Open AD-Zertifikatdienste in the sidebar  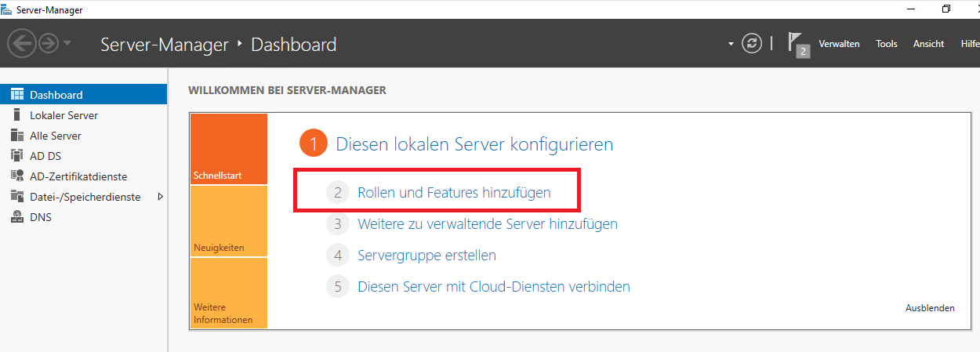[78, 176]
